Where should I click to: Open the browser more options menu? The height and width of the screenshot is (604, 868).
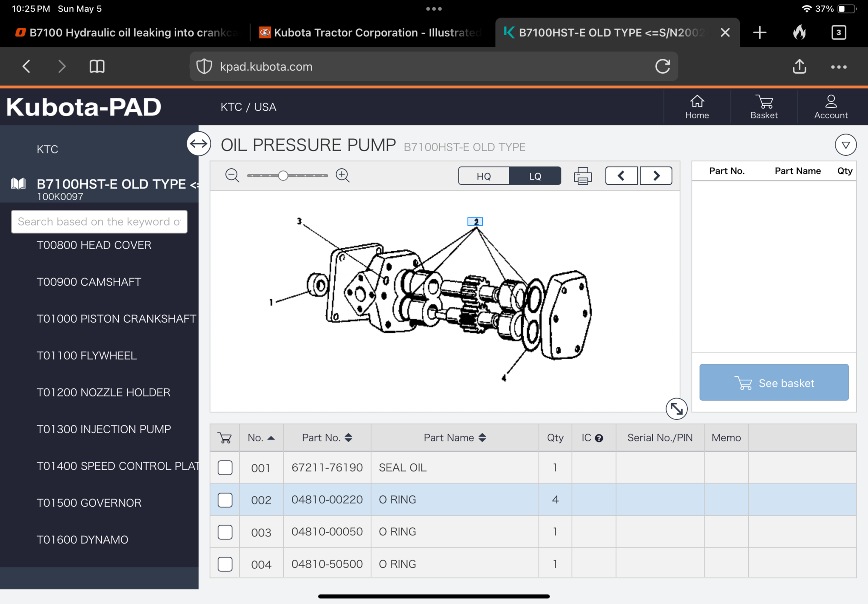(x=839, y=67)
